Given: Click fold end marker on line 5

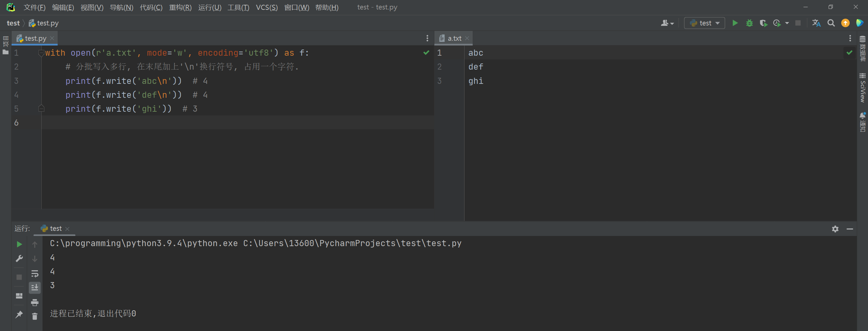Looking at the screenshot, I should pyautogui.click(x=41, y=109).
